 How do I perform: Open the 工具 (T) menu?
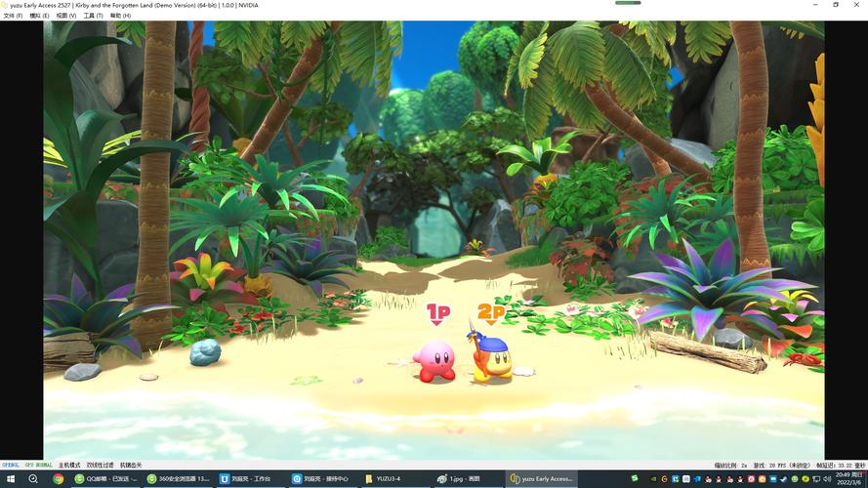93,16
